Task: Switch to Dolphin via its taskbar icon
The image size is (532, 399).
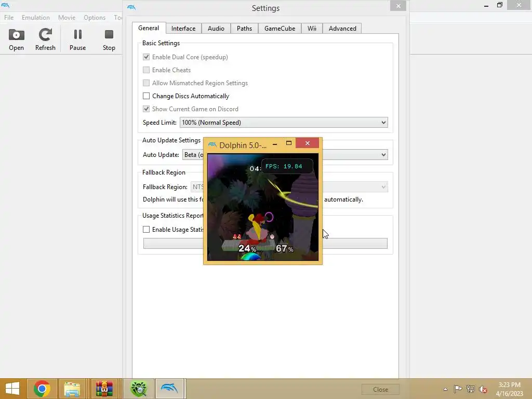Action: coord(169,389)
